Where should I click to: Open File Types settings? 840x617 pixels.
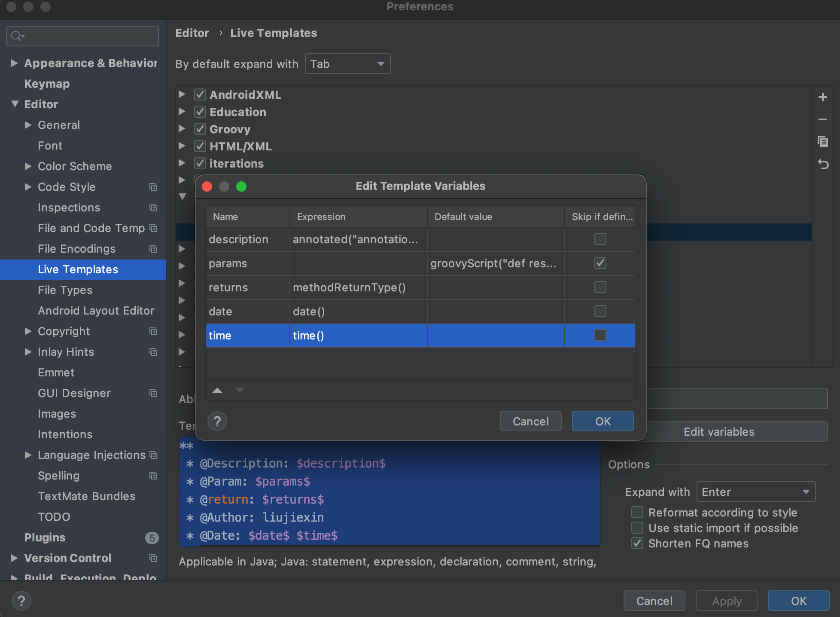point(65,290)
